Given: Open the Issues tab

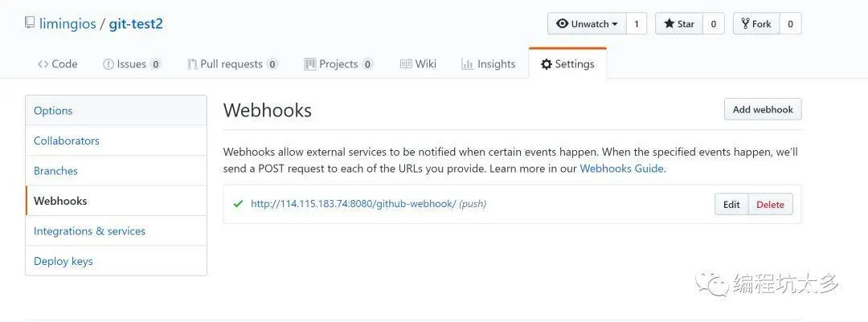Looking at the screenshot, I should pos(132,64).
